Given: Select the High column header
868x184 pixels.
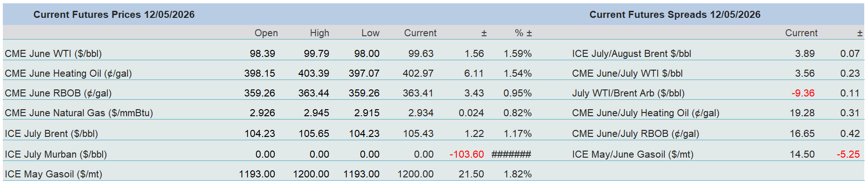Looking at the screenshot, I should coord(319,33).
